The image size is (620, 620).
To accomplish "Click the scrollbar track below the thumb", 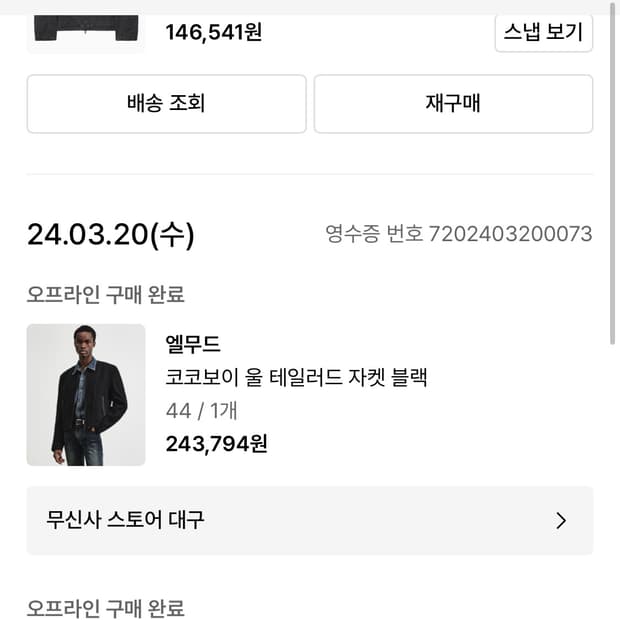I will click(x=613, y=480).
